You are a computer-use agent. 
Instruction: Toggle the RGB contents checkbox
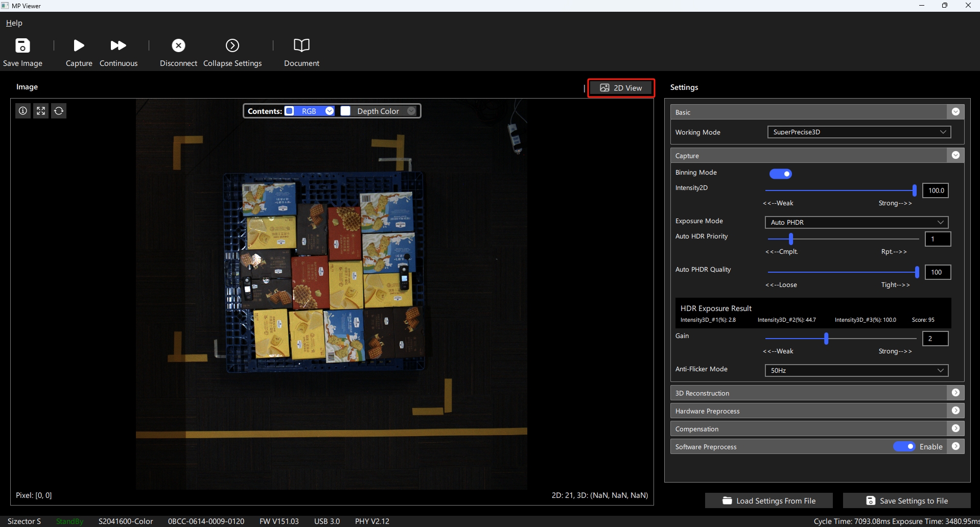point(290,111)
